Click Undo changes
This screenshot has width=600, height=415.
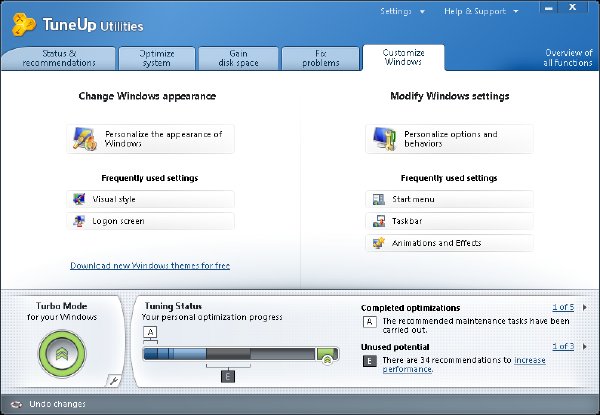[x=57, y=404]
